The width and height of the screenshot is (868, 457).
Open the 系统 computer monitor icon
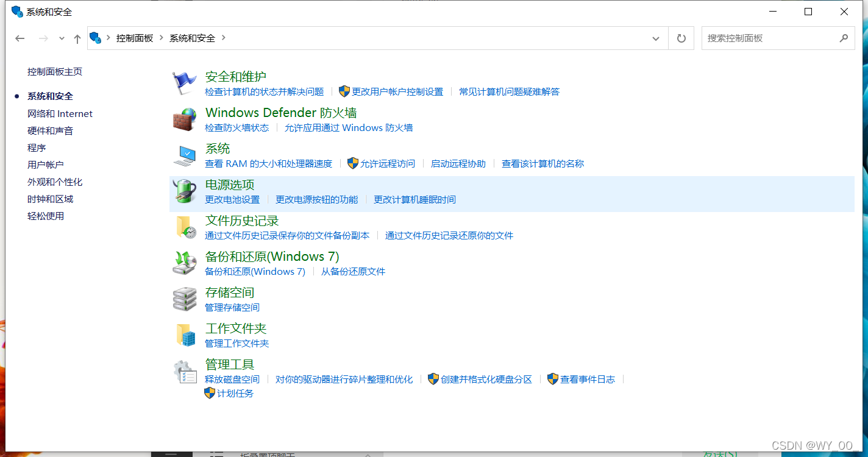(185, 155)
